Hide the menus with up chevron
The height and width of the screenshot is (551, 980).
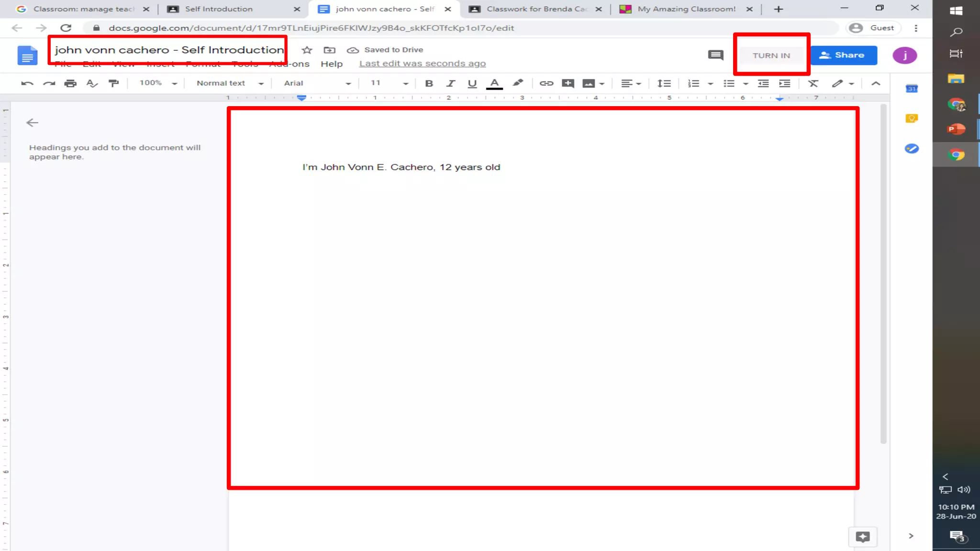(x=876, y=83)
